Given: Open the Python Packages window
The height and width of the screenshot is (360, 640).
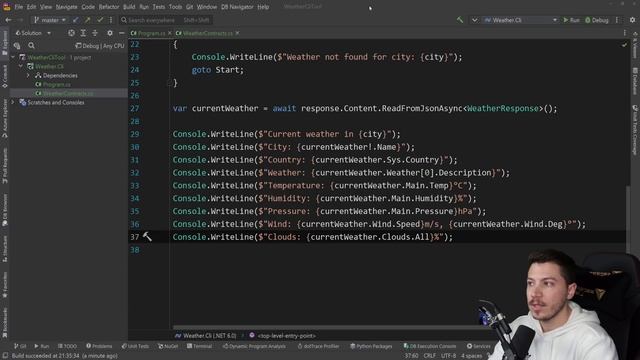Looking at the screenshot, I should pyautogui.click(x=371, y=346).
